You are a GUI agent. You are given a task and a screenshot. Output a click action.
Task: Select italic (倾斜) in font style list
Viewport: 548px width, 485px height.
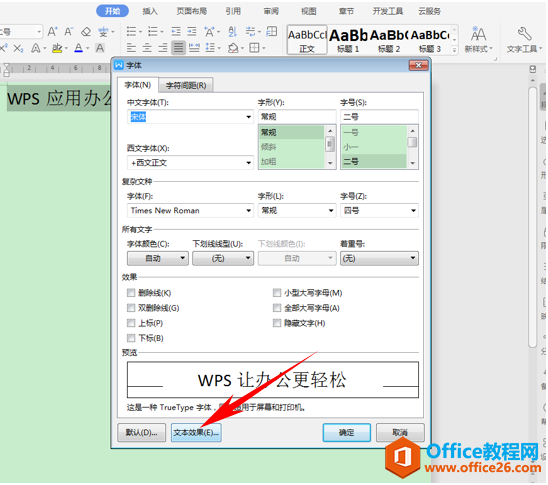[291, 147]
